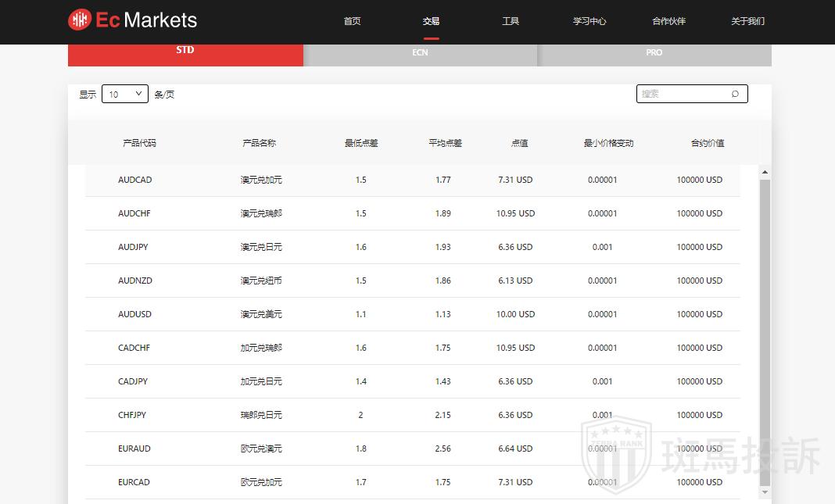835x504 pixels.
Task: Switch to the ECN account tab
Action: 420,53
